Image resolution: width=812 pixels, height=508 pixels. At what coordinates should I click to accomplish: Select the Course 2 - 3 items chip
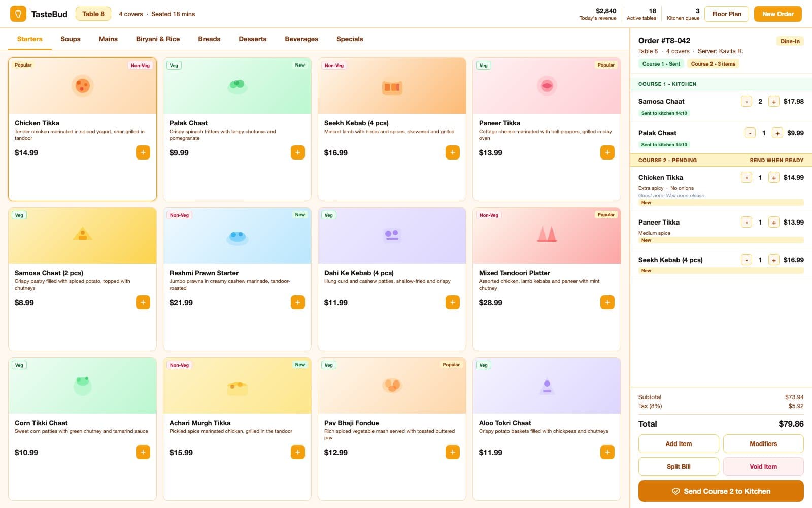point(713,64)
